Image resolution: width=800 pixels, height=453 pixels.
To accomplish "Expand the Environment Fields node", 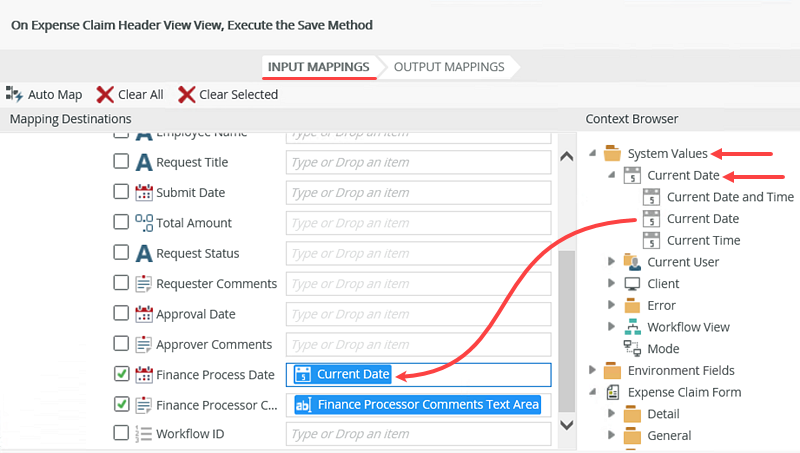I will tap(592, 371).
